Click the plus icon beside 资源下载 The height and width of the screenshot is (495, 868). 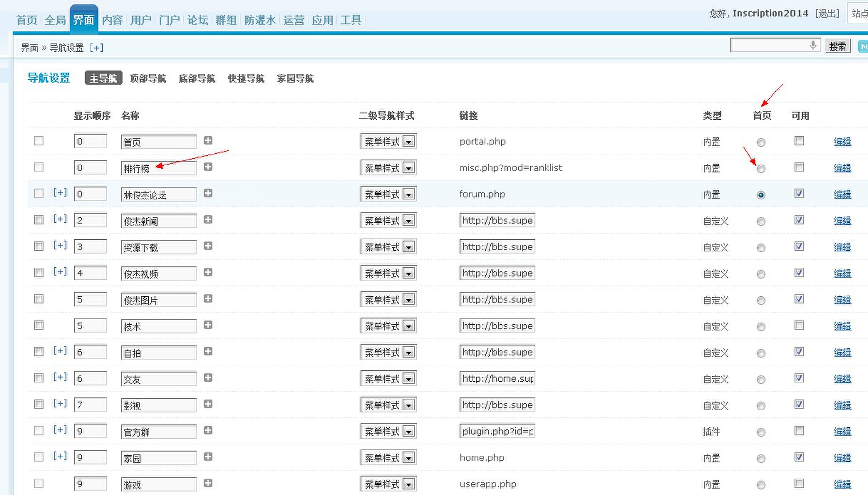pyautogui.click(x=208, y=246)
